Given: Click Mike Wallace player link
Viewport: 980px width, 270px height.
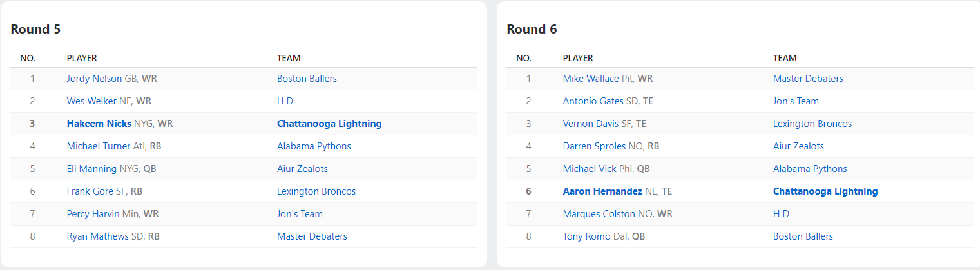Looking at the screenshot, I should pos(591,79).
